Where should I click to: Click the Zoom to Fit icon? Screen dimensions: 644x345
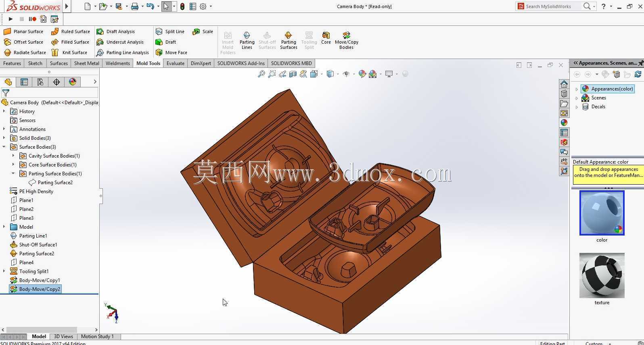[x=261, y=74]
